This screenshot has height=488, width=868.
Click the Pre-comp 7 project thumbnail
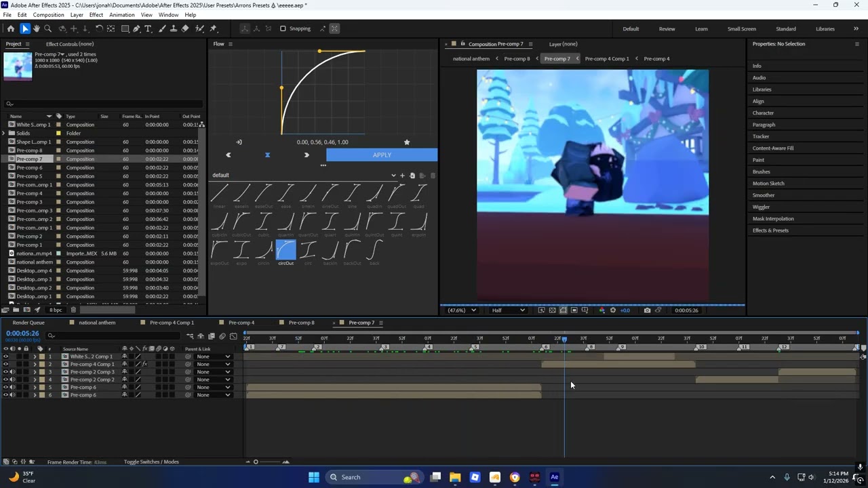(18, 66)
